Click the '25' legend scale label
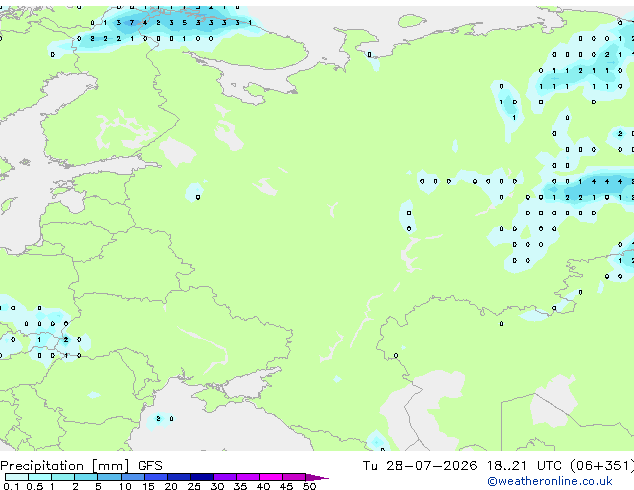Viewport: 634px width, 490px height. pos(194,486)
